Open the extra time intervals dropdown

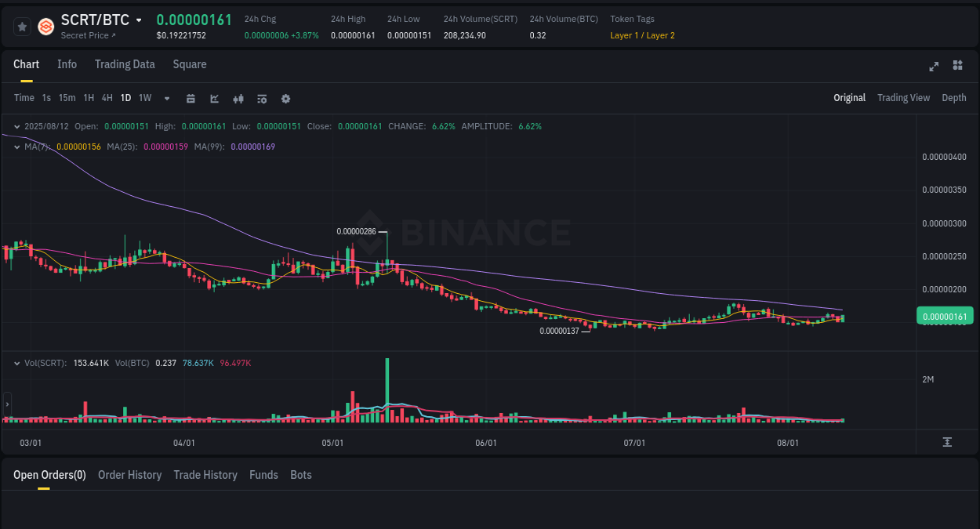tap(166, 98)
